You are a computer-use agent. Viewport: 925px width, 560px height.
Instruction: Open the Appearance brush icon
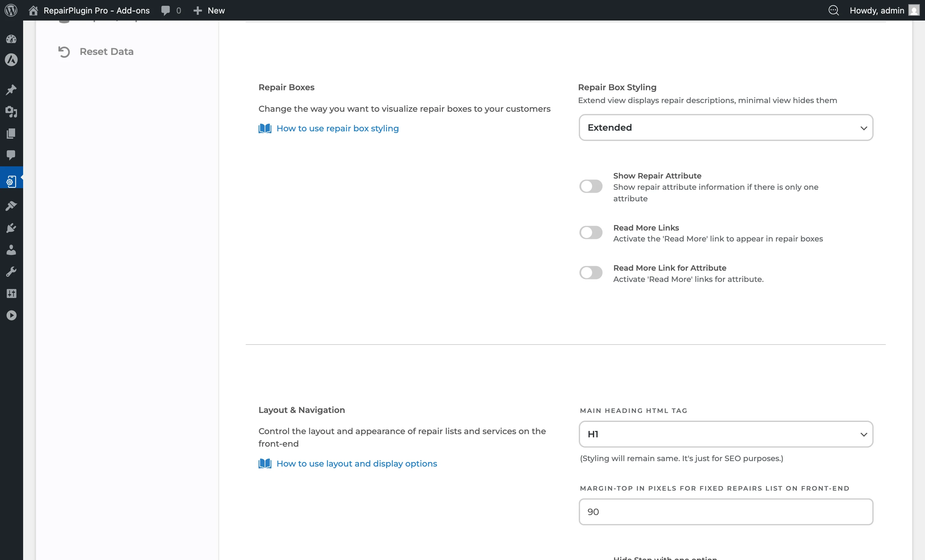pos(11,206)
